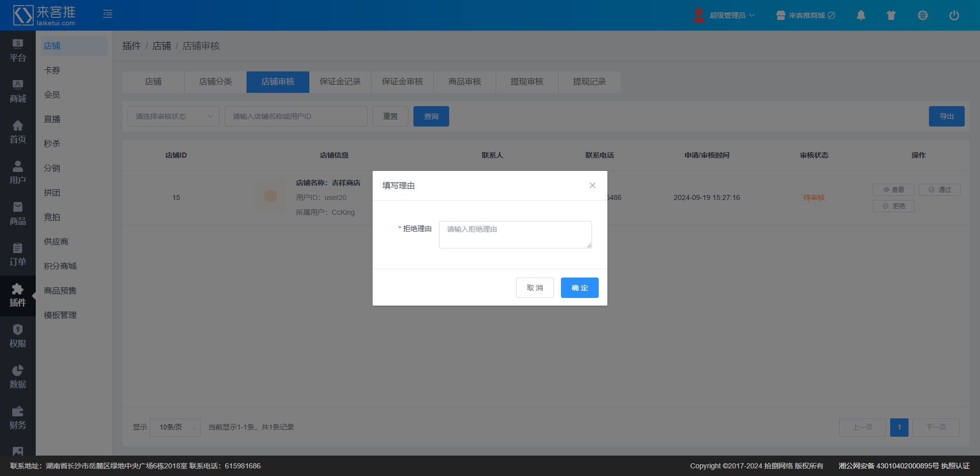Screen dimensions: 980x476
Task: Click the power logout icon
Action: [x=954, y=15]
